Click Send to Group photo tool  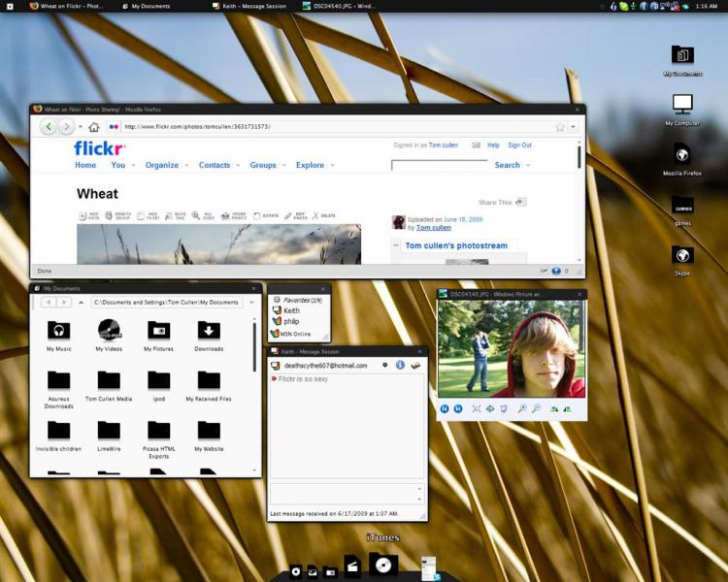tap(117, 215)
